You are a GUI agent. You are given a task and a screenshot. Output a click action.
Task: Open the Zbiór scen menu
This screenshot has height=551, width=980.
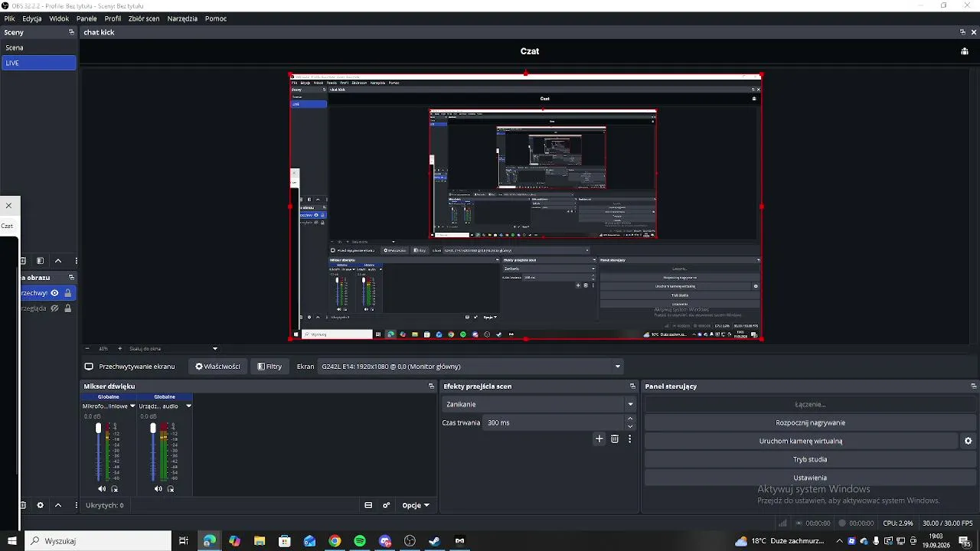(144, 18)
